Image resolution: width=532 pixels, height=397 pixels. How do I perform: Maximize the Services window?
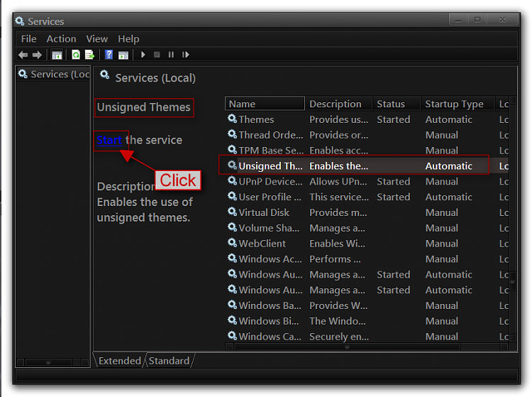point(477,20)
